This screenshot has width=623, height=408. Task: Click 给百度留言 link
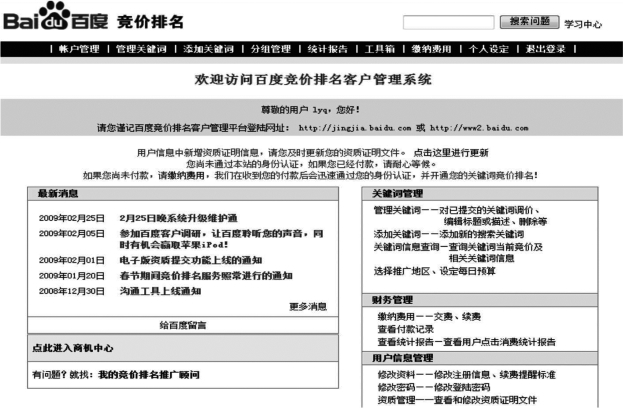(183, 325)
